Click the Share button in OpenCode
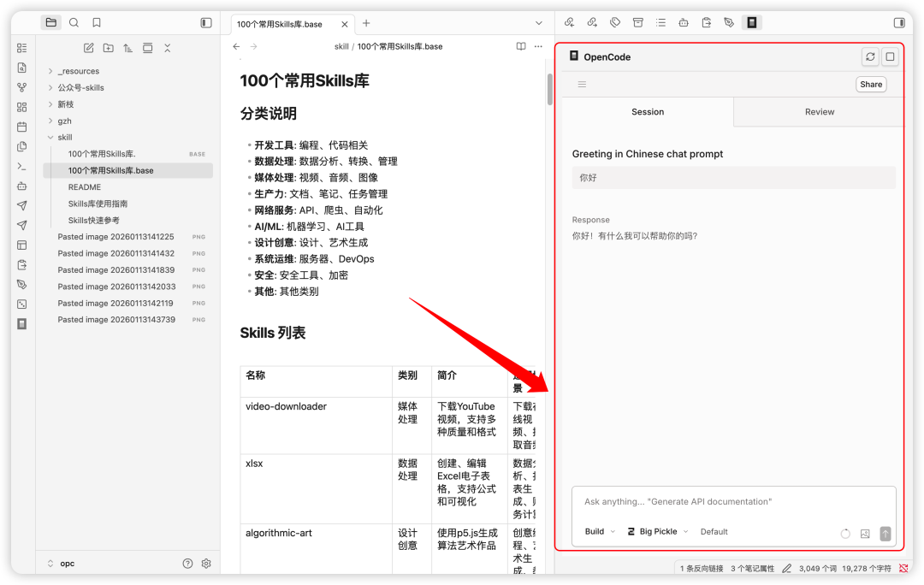The height and width of the screenshot is (585, 924). click(871, 84)
